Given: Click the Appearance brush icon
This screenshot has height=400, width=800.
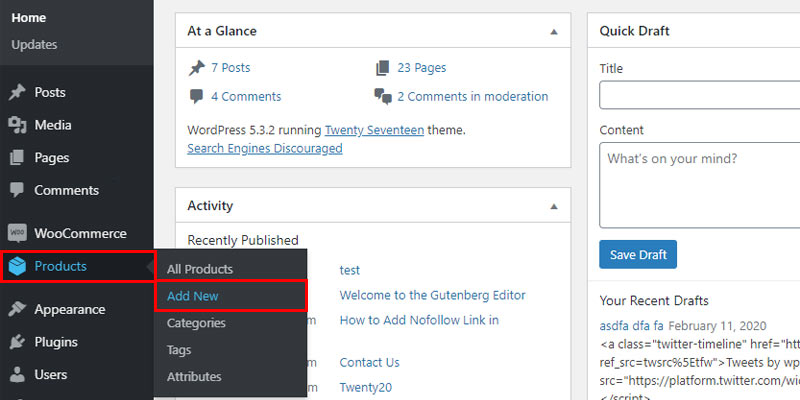Looking at the screenshot, I should tap(17, 310).
